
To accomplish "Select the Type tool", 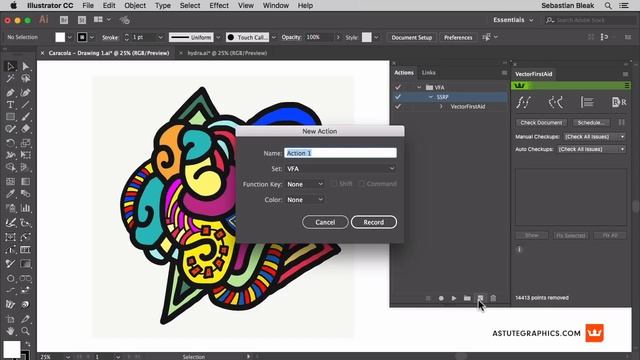I will click(x=11, y=104).
